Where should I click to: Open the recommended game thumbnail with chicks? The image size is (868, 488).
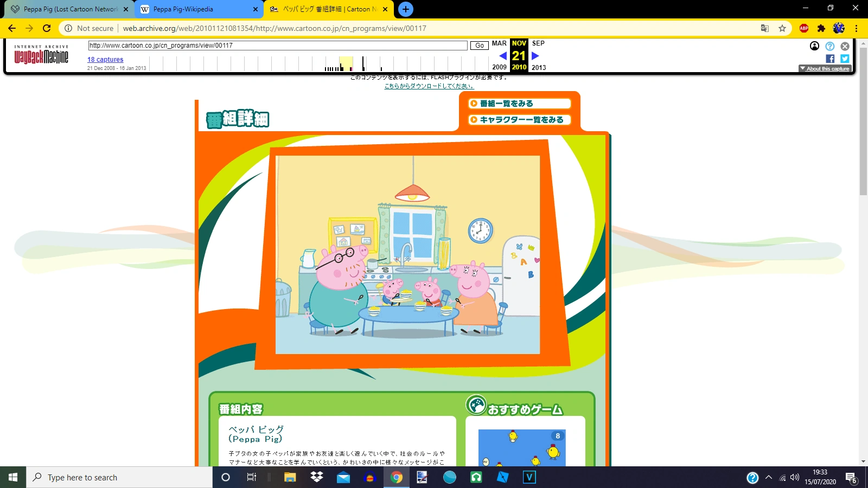pyautogui.click(x=522, y=448)
